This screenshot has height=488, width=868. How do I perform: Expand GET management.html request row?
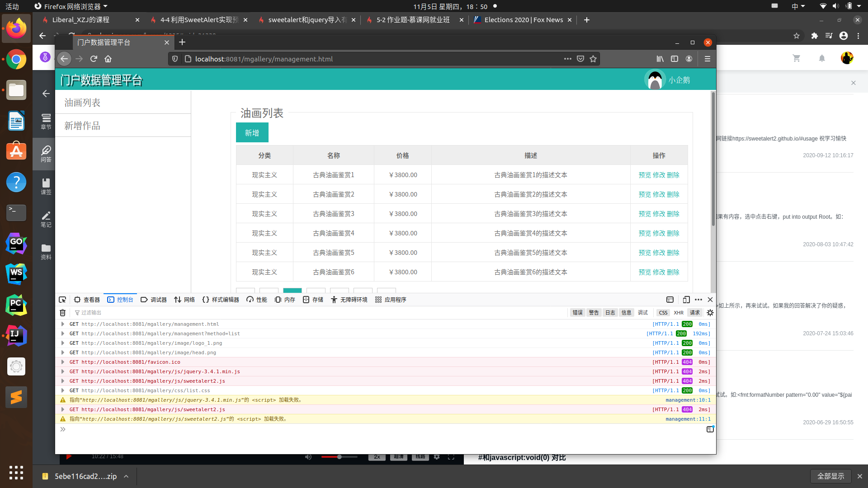pyautogui.click(x=63, y=324)
